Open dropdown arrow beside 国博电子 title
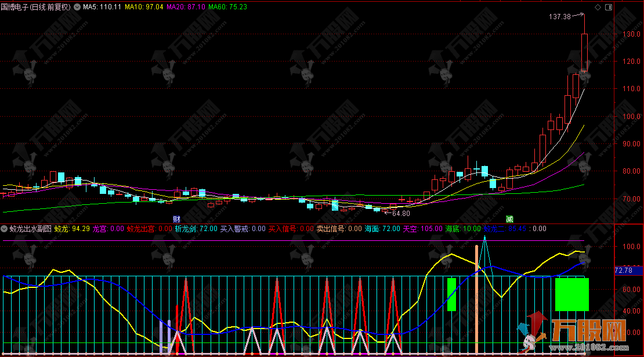This screenshot has width=644, height=357. 78,7
